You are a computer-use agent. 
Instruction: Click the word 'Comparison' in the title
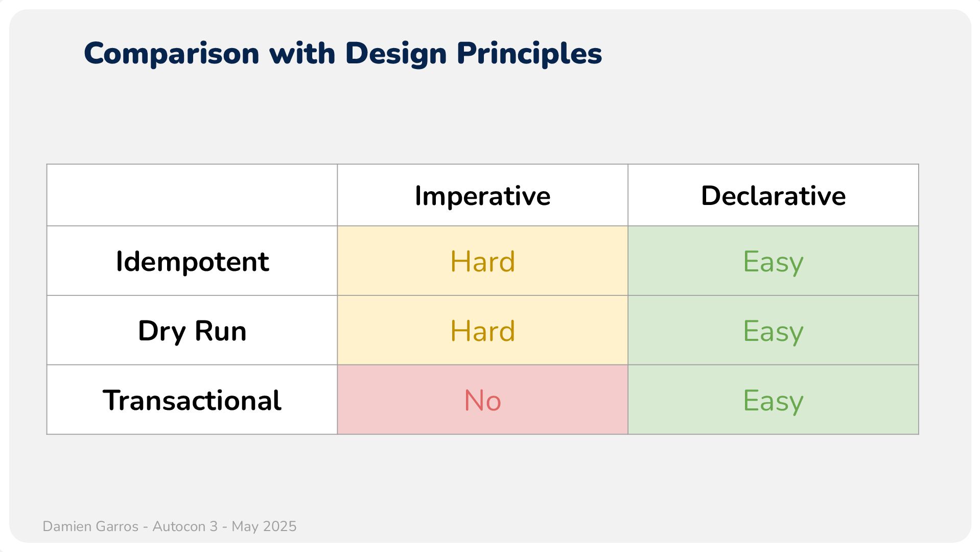click(x=171, y=54)
